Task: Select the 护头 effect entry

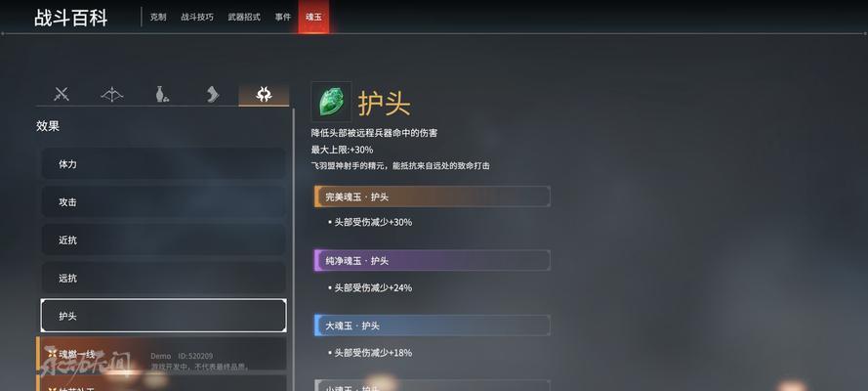Action: coord(164,316)
